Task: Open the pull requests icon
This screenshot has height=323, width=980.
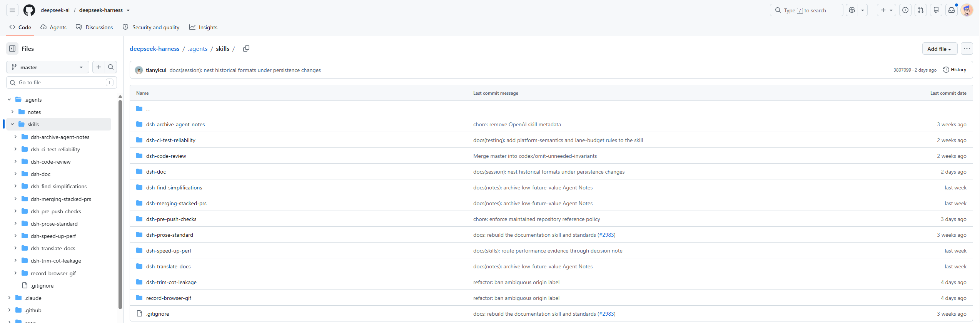Action: point(921,10)
